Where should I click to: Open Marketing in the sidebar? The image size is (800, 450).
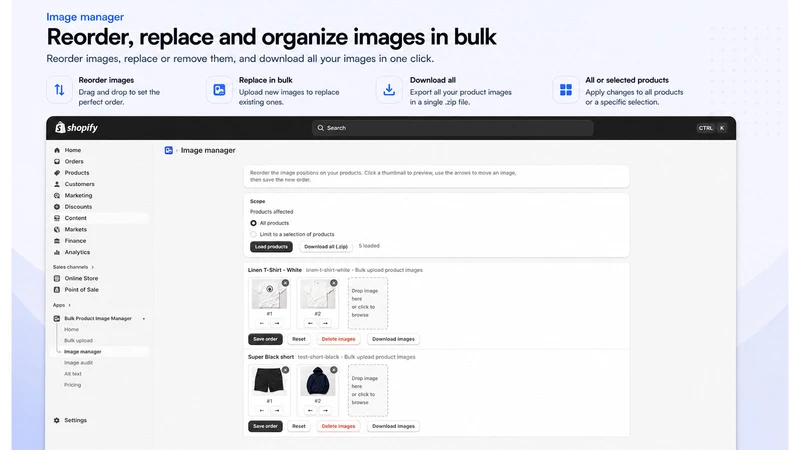[78, 195]
